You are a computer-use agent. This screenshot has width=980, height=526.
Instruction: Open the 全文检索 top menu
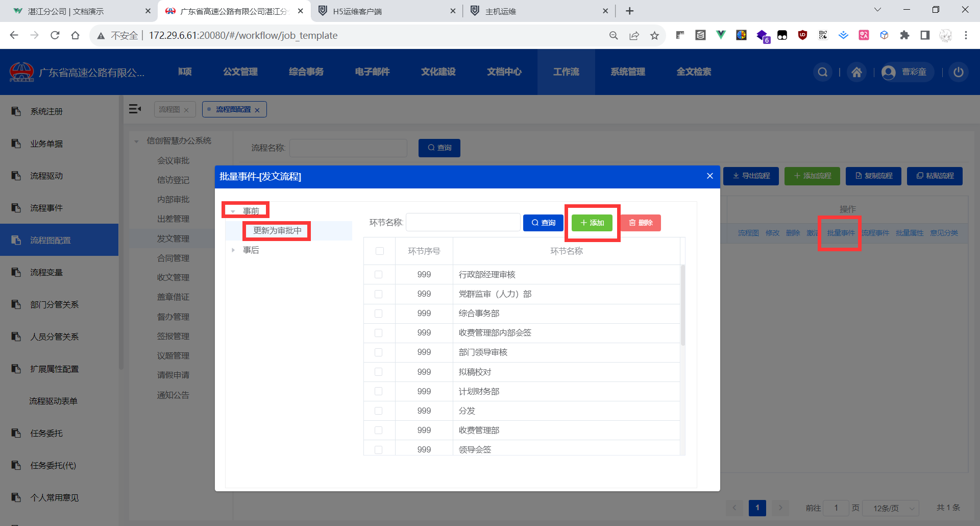coord(694,72)
